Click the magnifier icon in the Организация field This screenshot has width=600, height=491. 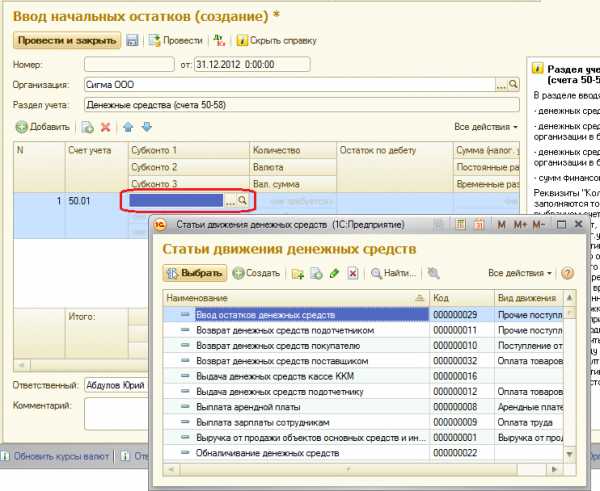click(x=514, y=85)
